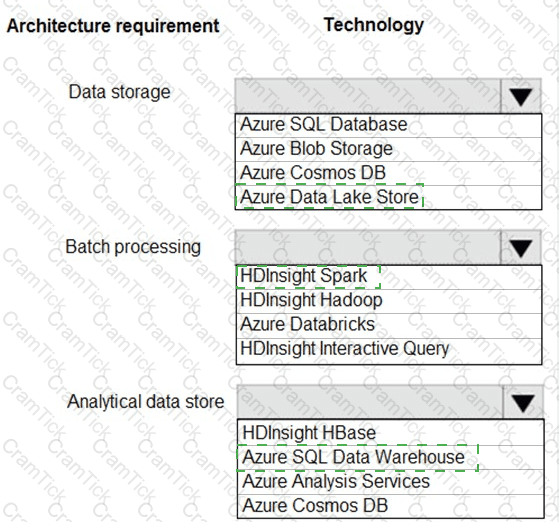The image size is (559, 522).
Task: Click the Analytical data store selection field
Action: pyautogui.click(x=370, y=402)
